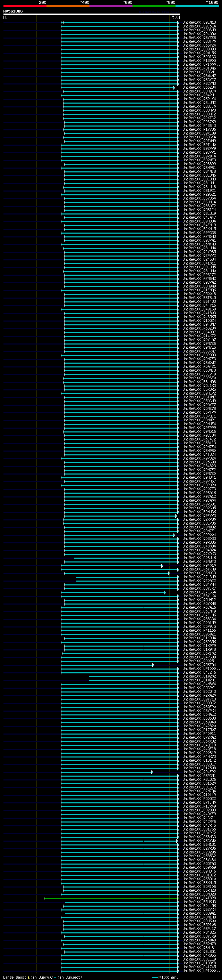
Task: Click the UniRef100_A6SAE6 label
Action: 199,608
